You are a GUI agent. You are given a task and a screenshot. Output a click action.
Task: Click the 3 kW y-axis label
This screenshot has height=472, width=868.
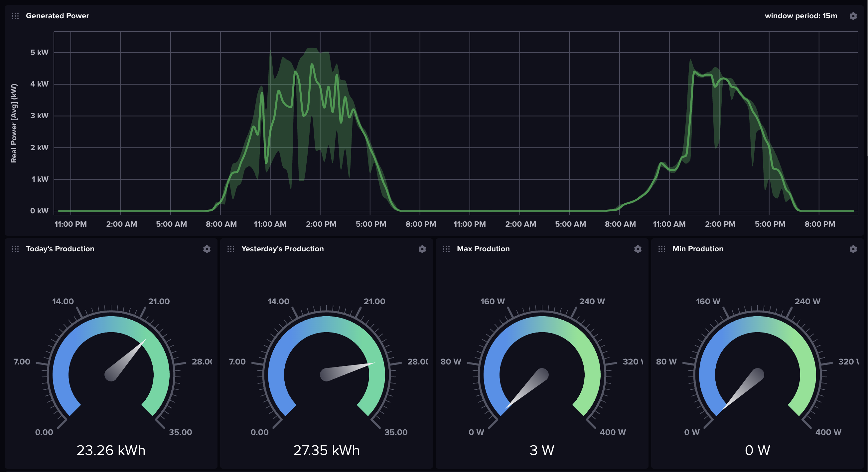pyautogui.click(x=40, y=116)
